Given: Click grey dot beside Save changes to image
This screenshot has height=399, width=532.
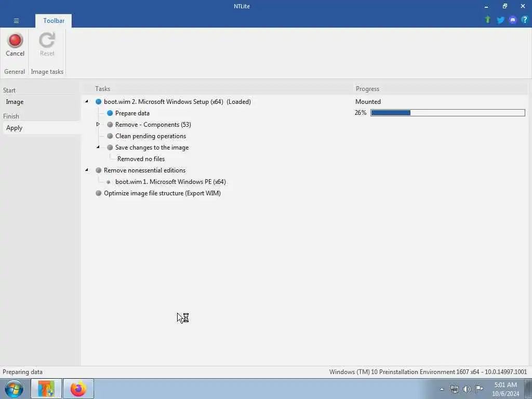Looking at the screenshot, I should (110, 147).
